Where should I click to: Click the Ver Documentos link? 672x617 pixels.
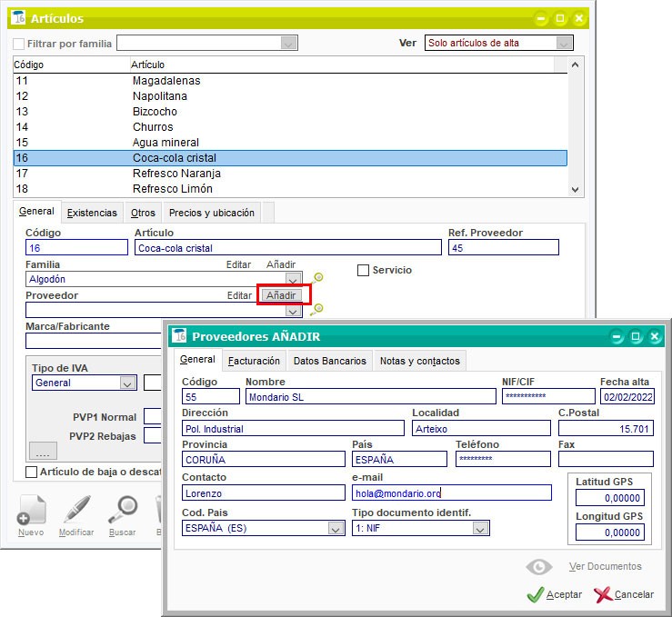[x=606, y=566]
